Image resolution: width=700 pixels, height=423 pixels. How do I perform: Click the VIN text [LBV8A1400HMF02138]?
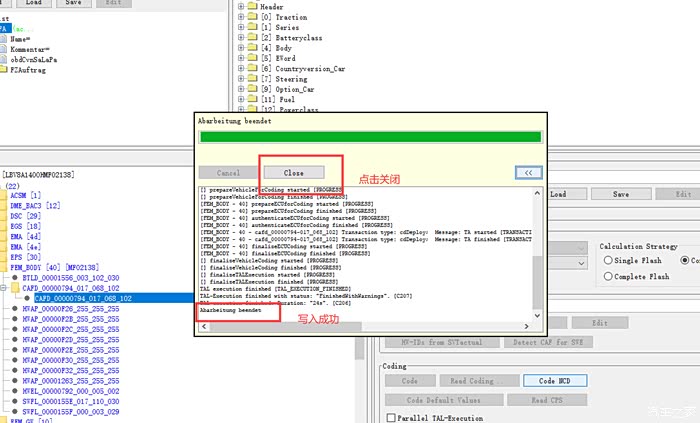[38, 174]
